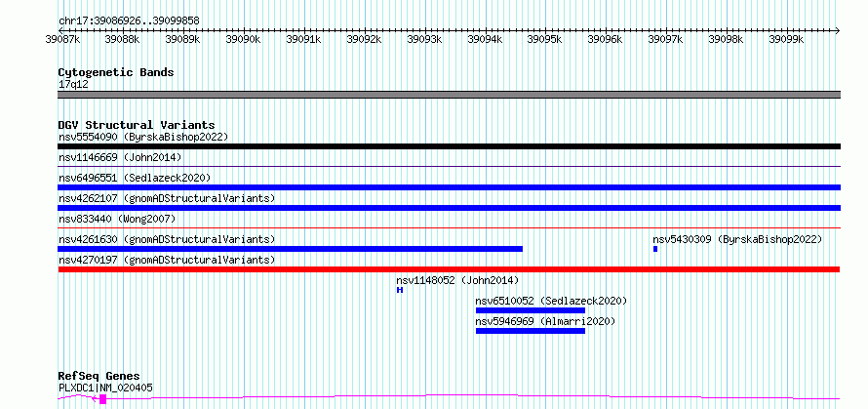
Task: Select the nsv5554090 (ByrskaBishop2022) label
Action: point(143,137)
